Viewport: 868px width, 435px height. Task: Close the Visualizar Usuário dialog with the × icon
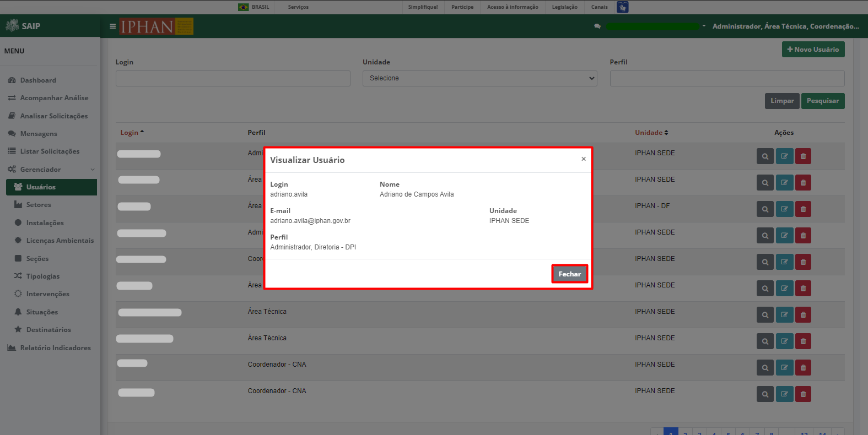point(584,159)
